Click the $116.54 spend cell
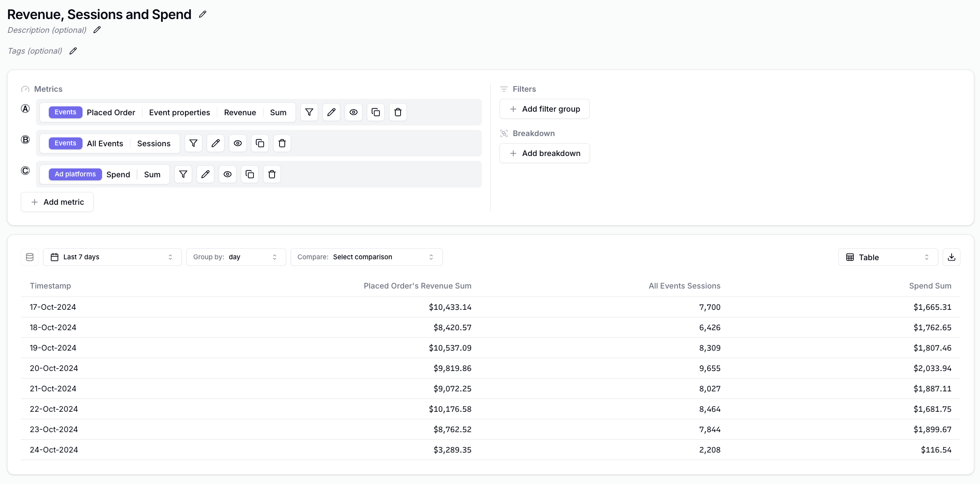980x484 pixels. click(936, 450)
